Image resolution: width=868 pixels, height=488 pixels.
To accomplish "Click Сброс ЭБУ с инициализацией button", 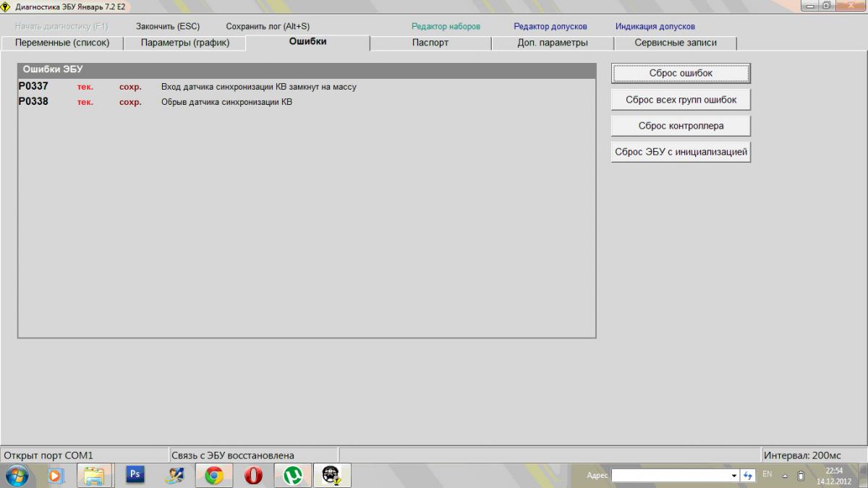I will tap(681, 152).
